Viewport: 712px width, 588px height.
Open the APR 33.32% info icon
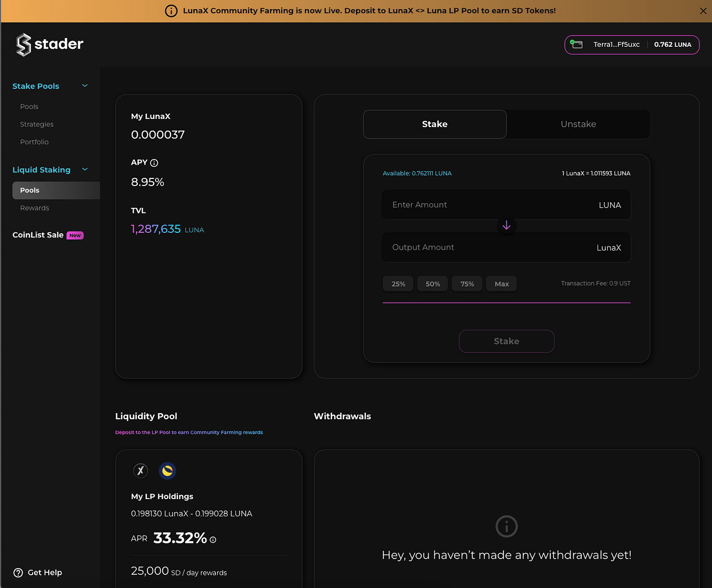point(213,540)
